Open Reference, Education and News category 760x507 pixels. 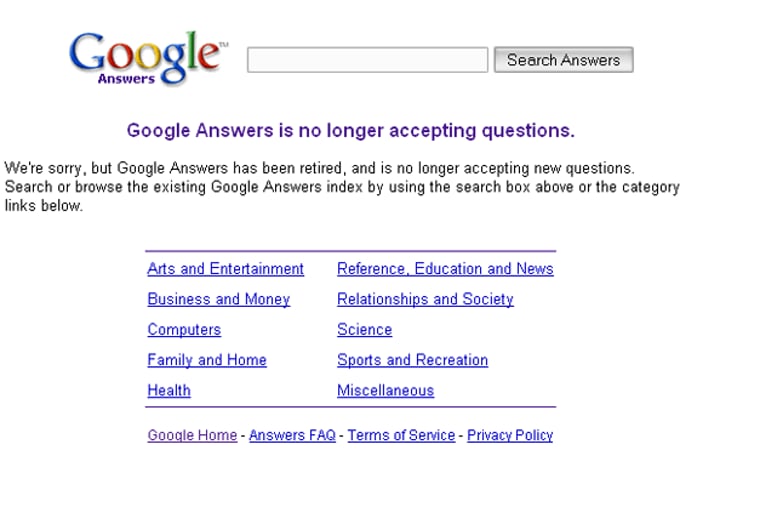(445, 269)
